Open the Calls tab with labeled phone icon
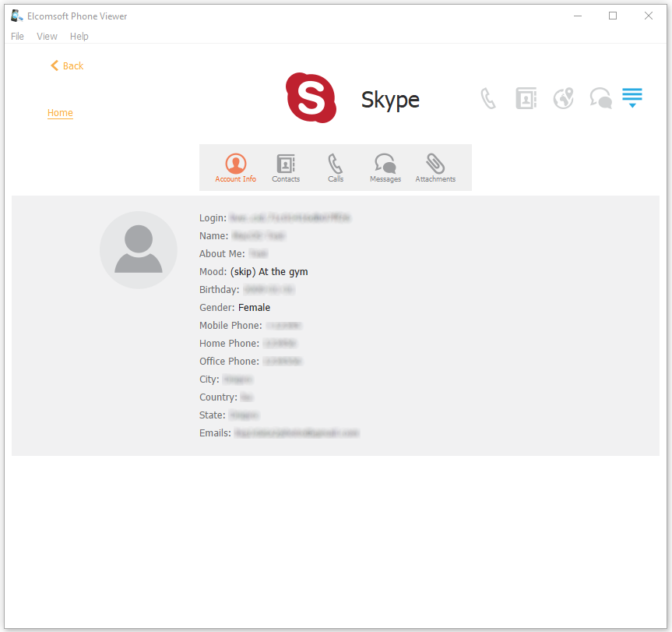This screenshot has height=632, width=672. point(336,168)
